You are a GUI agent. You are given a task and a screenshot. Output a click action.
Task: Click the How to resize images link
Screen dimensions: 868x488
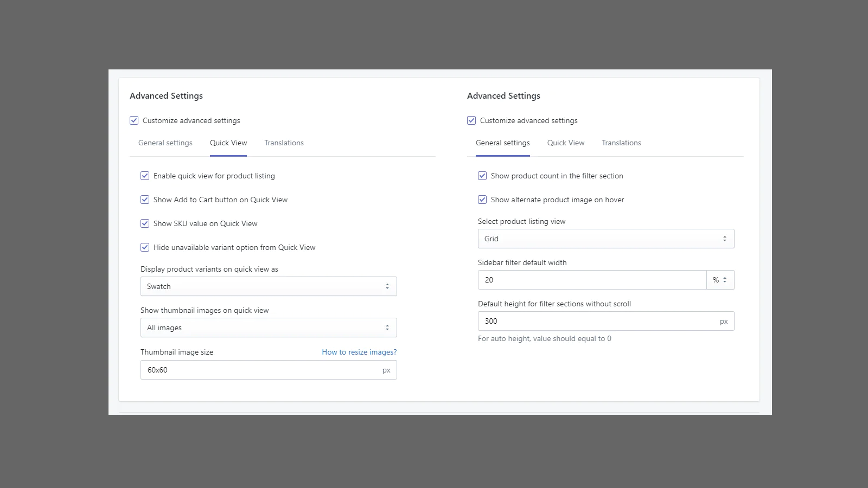359,352
